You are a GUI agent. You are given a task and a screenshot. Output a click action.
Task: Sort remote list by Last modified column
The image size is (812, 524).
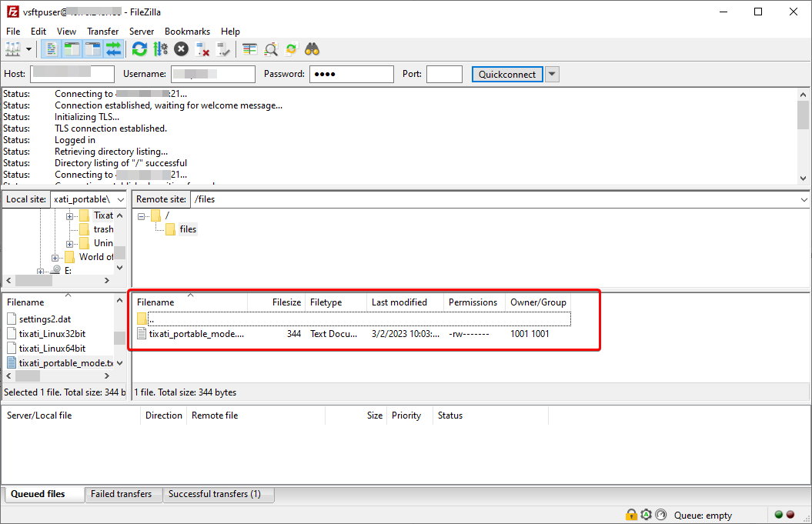tap(405, 302)
